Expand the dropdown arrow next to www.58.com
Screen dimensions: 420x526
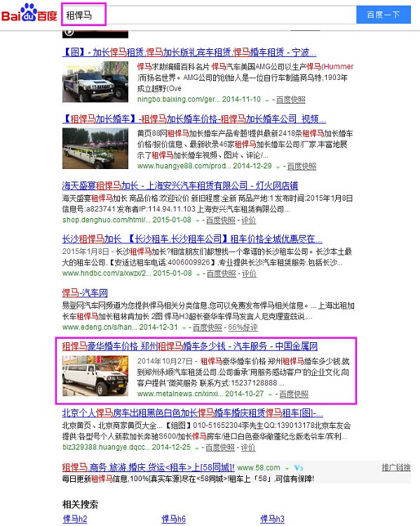tap(287, 468)
